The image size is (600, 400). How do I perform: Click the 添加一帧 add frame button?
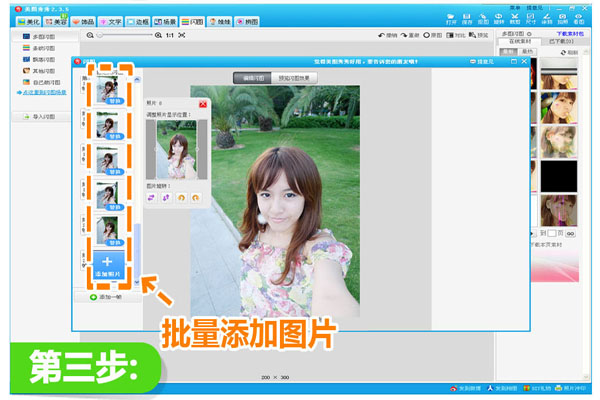[x=107, y=297]
